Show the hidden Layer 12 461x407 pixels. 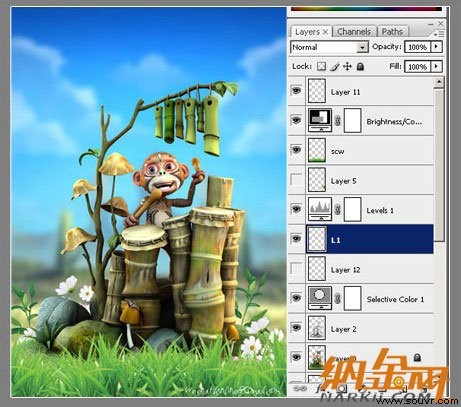[x=296, y=268]
